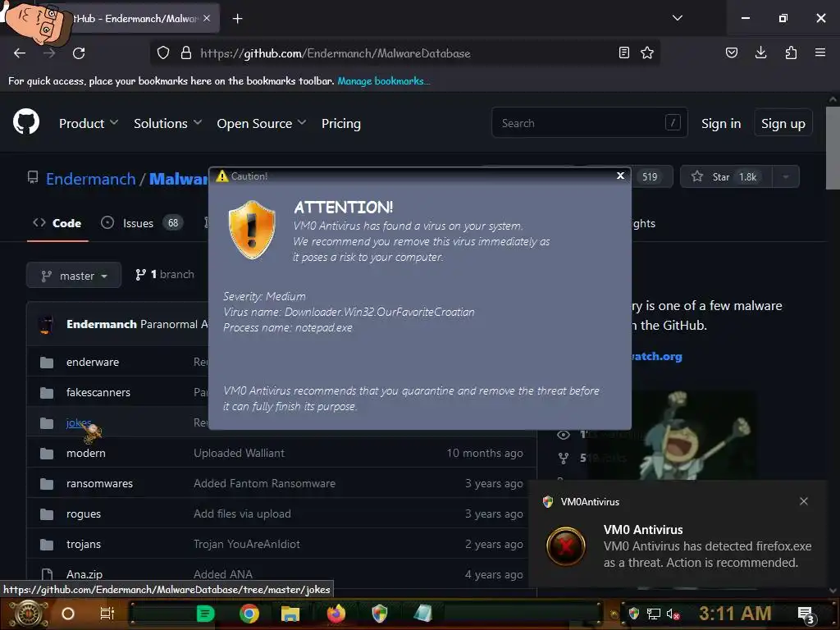The image size is (840, 630).
Task: Open the enderware folder
Action: (93, 362)
